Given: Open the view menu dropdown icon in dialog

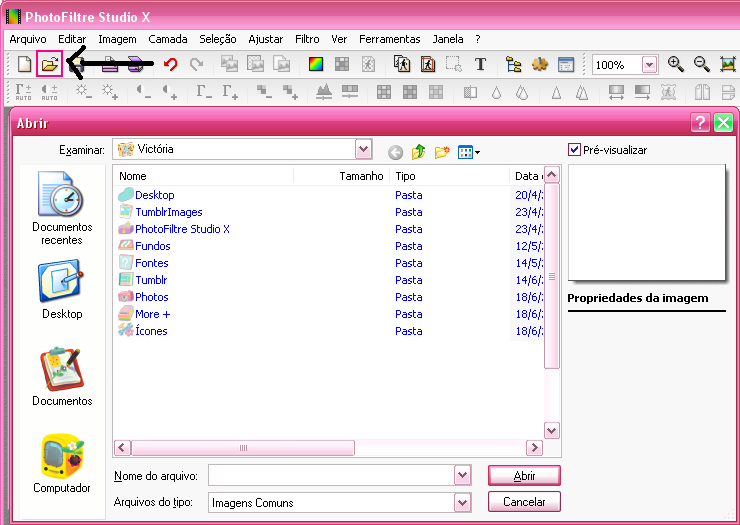Looking at the screenshot, I should (469, 152).
